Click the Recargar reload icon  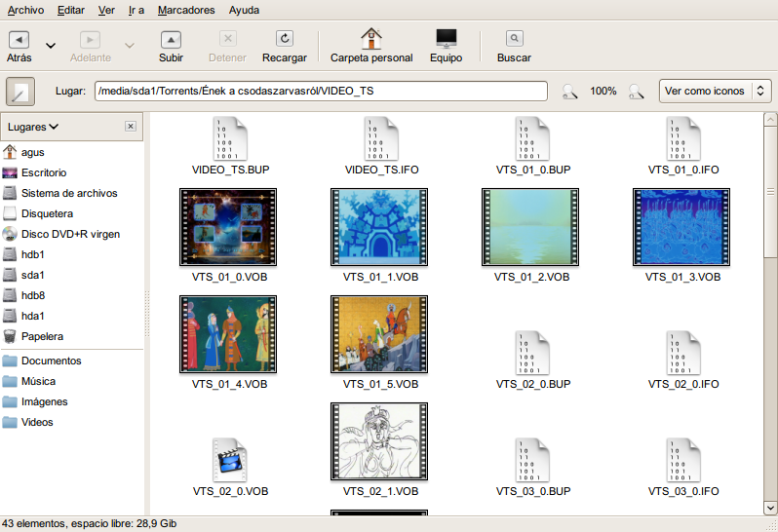point(285,40)
